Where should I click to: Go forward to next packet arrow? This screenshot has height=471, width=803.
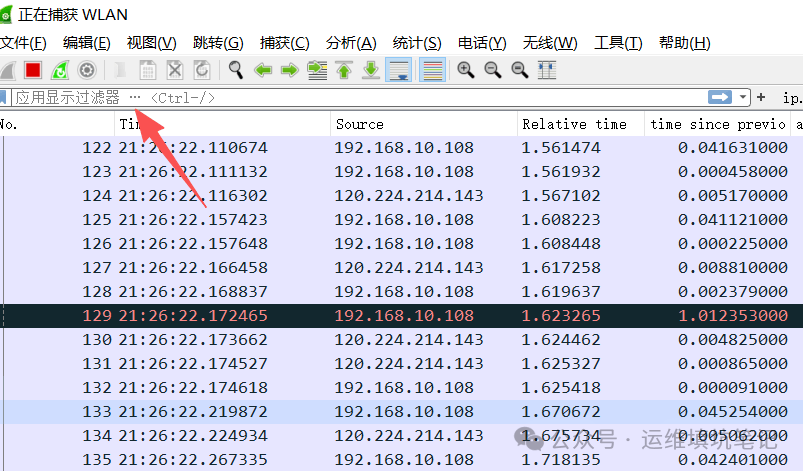click(290, 70)
